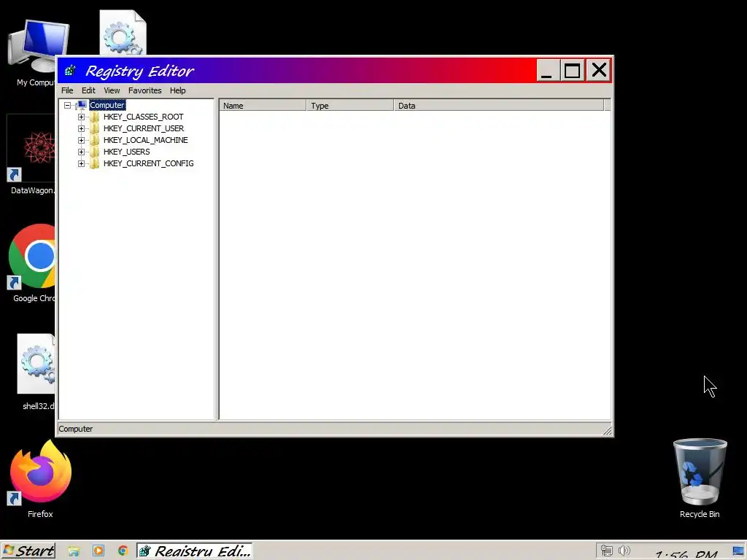Expand HKEY_CURRENT_CONFIG key

[x=81, y=163]
